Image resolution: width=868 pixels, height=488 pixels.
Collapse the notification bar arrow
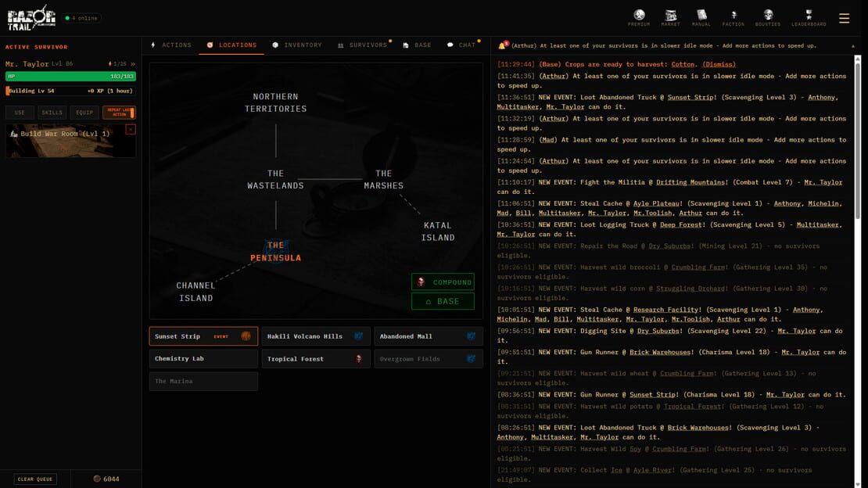pyautogui.click(x=853, y=46)
